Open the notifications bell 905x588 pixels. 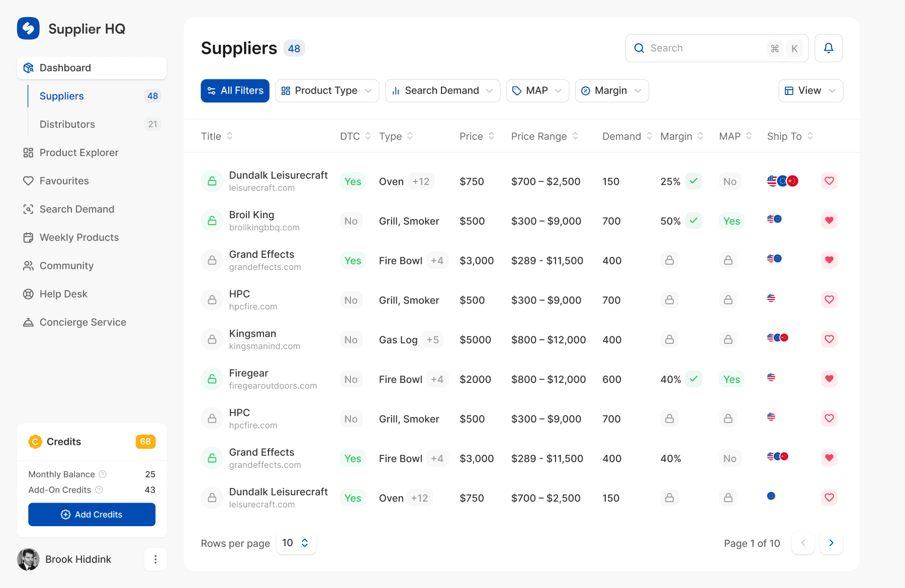[829, 48]
